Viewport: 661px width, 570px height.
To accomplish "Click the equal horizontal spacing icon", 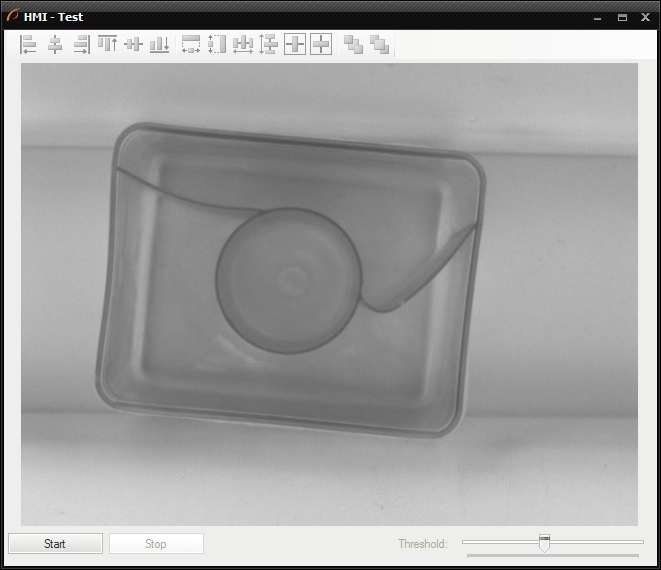I will tap(243, 44).
